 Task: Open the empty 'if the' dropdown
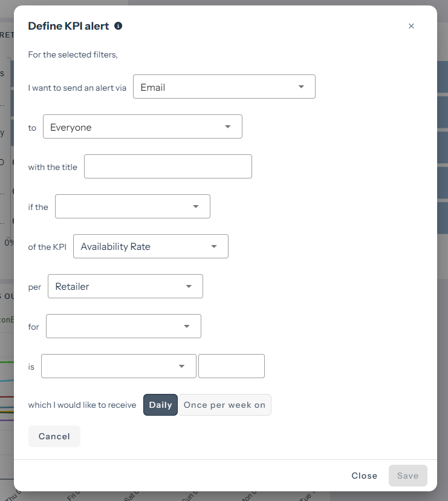pyautogui.click(x=132, y=206)
